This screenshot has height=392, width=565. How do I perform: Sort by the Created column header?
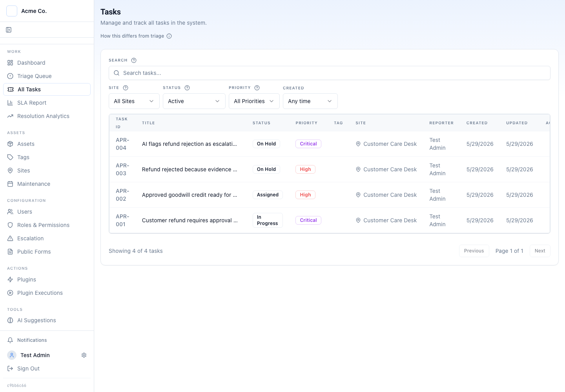pyautogui.click(x=477, y=123)
